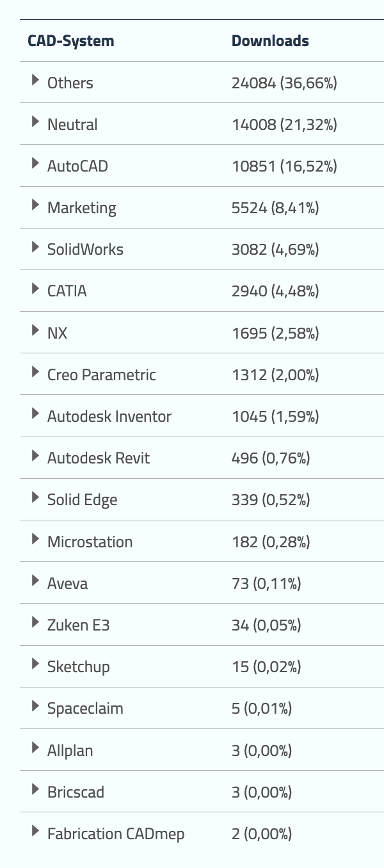384x868 pixels.
Task: Click the Fabrication CADmep label
Action: coord(116,833)
